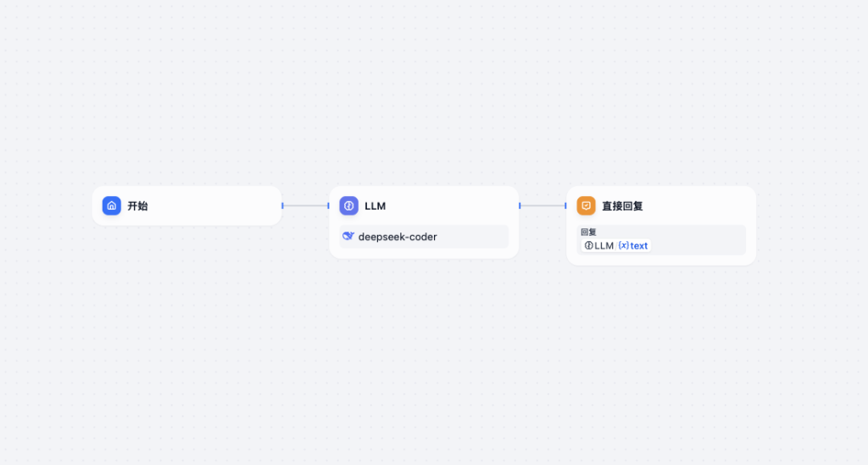Select the 开始 node title
Screen dimensions: 868x465
137,205
